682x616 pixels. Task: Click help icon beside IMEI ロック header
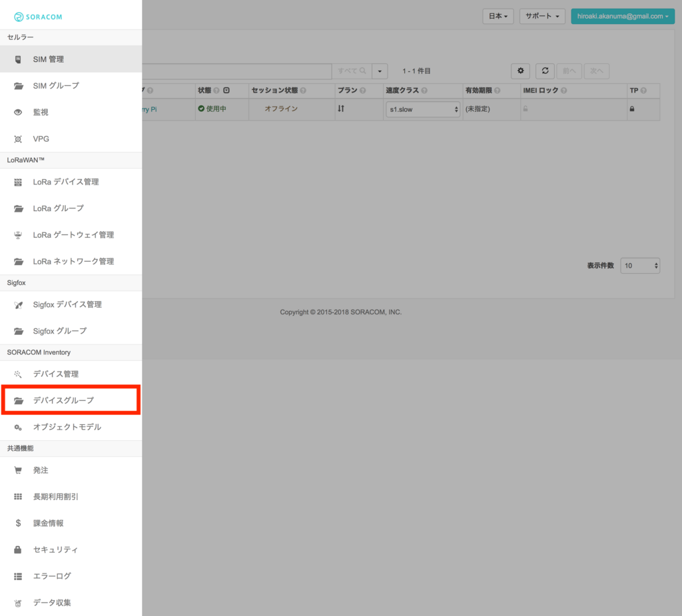pos(563,91)
